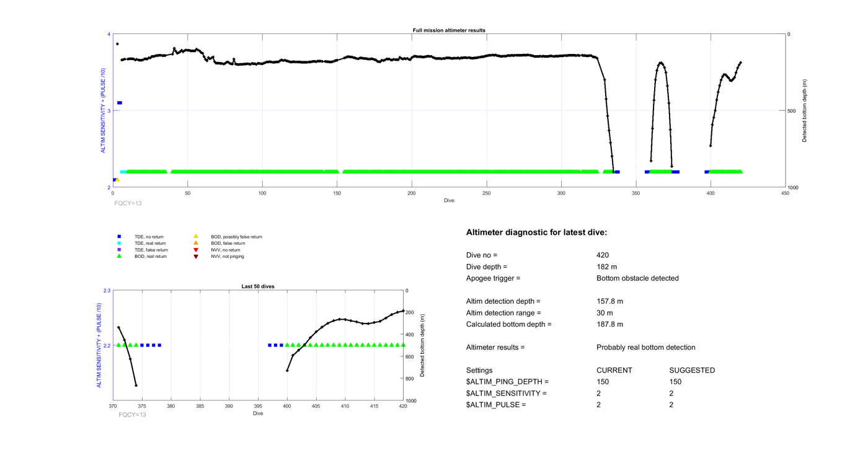
Task: Select the 'NVV, not pinging' legend text
Action: point(228,257)
